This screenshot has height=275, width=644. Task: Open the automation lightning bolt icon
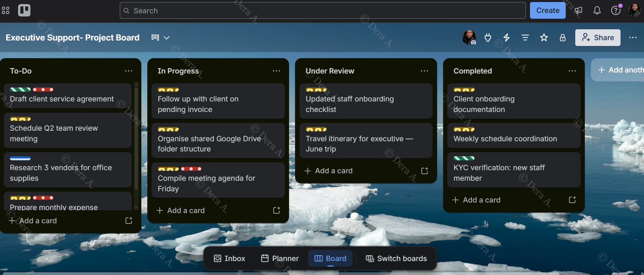pyautogui.click(x=506, y=37)
